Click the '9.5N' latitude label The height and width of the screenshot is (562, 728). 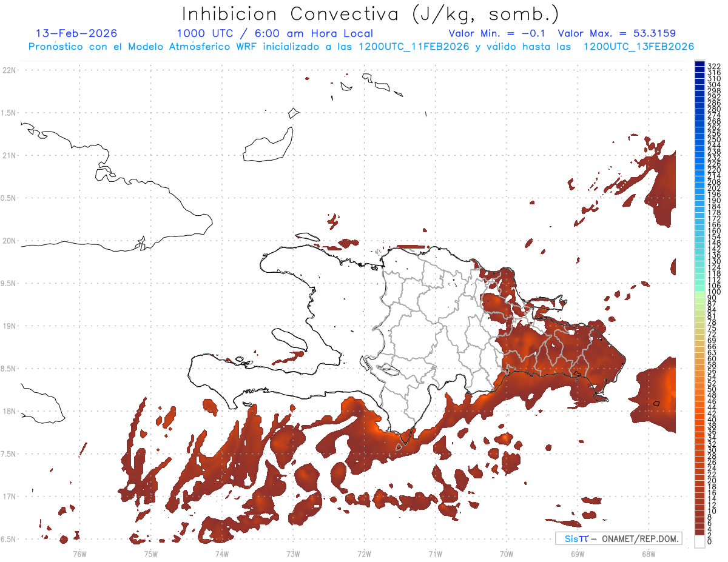[8, 283]
